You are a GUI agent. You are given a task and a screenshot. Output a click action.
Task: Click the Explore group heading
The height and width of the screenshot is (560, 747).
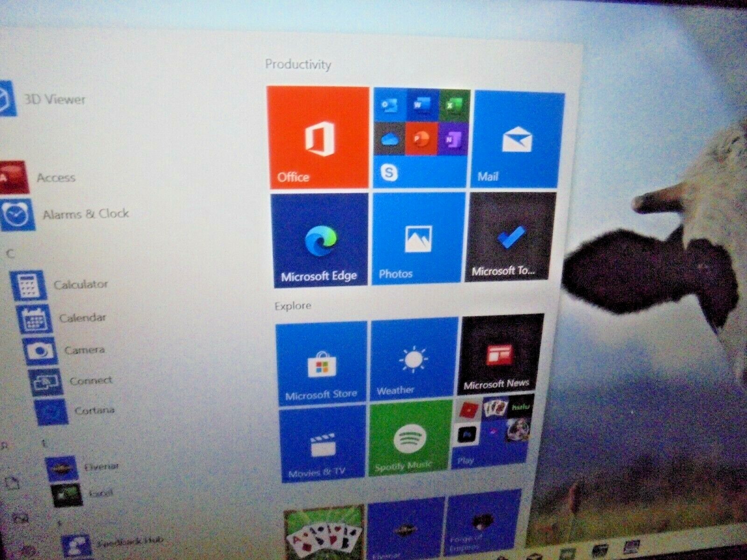293,306
